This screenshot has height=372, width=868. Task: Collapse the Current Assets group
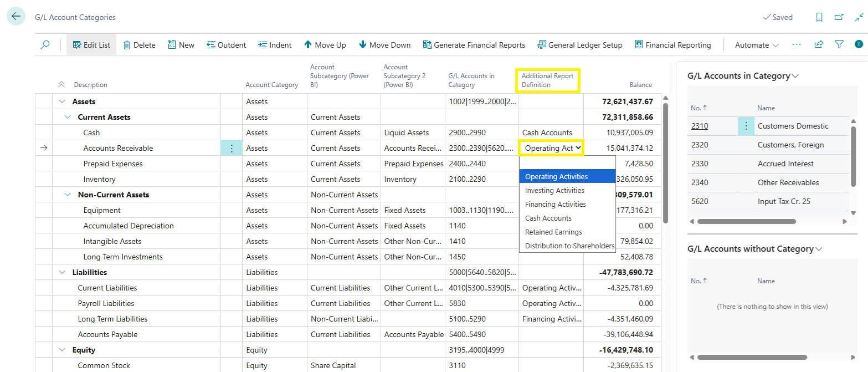pos(68,117)
